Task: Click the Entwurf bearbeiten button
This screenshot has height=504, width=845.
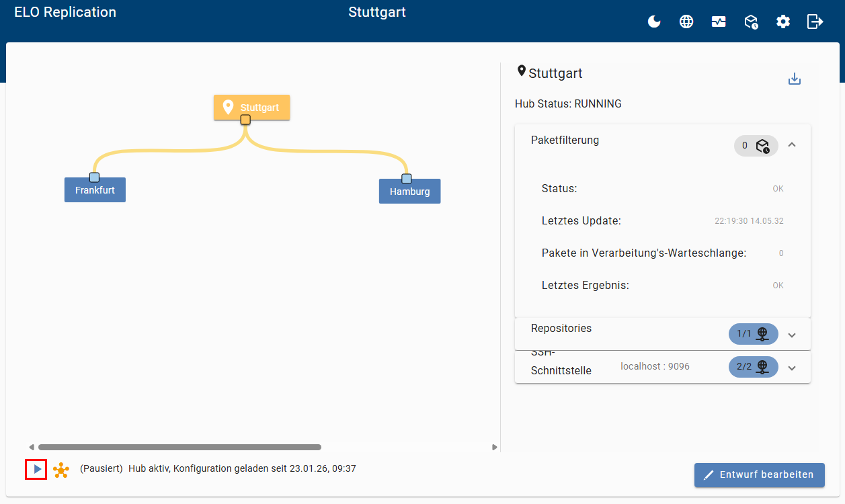Action: pyautogui.click(x=759, y=474)
